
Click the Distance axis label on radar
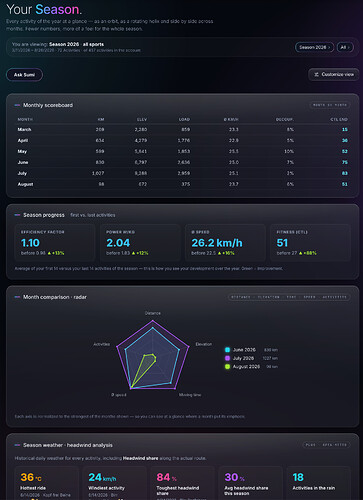pos(153,313)
